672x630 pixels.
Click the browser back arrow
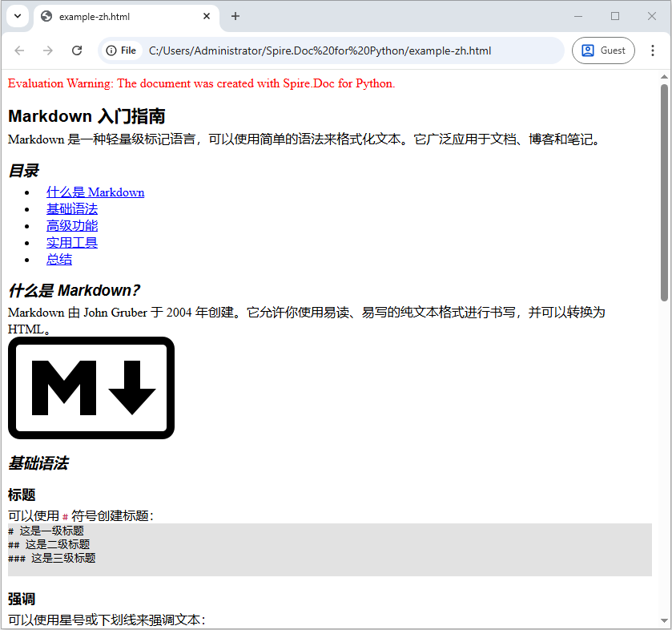(x=19, y=50)
